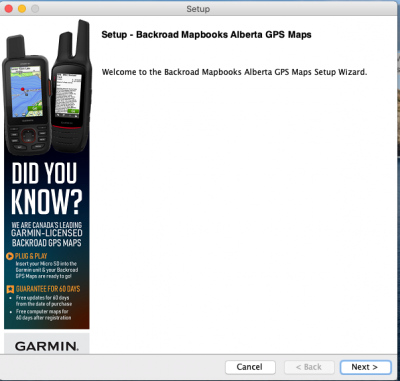
Task: Click the 'GUARANTEE FOR 60 DAYS' label
Action: coord(48,289)
